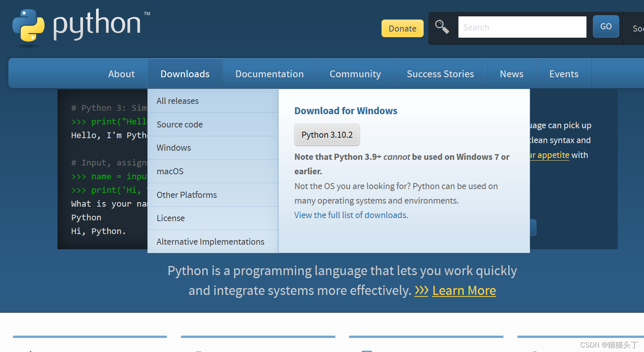Select All releases in Downloads dropdown
Viewport: 644px width, 352px height.
[x=213, y=101]
